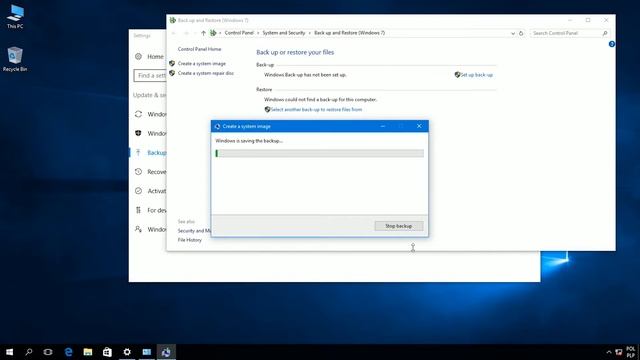Click 'Back up or restore your files' heading
Image resolution: width=640 pixels, height=360 pixels.
pos(295,52)
